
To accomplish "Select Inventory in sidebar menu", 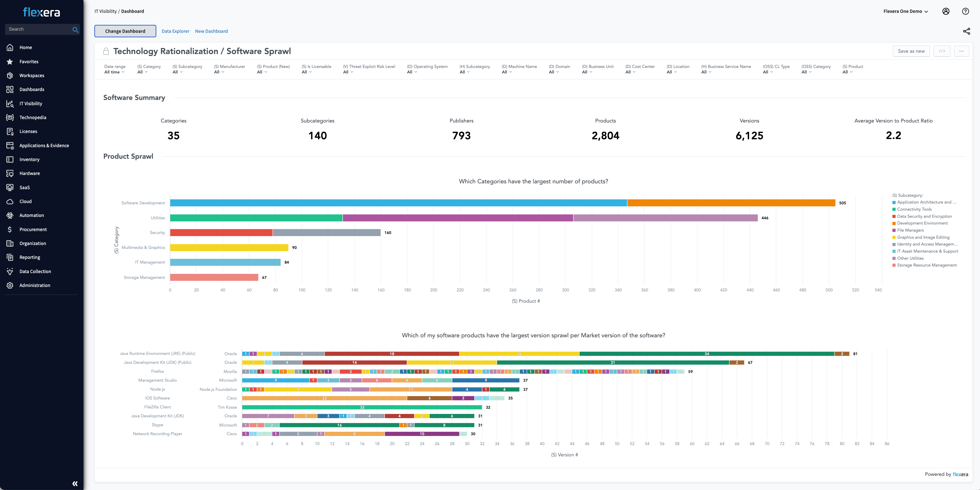I will click(29, 159).
